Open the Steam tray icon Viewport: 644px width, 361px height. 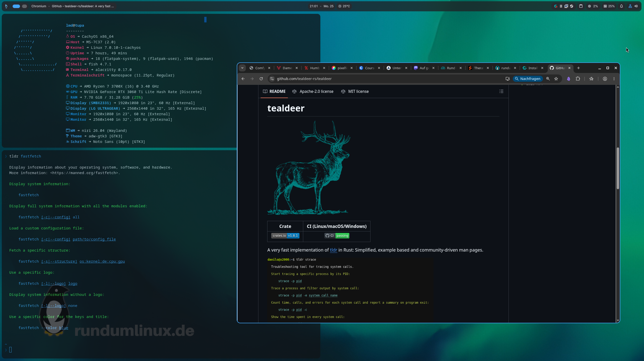[x=572, y=6]
